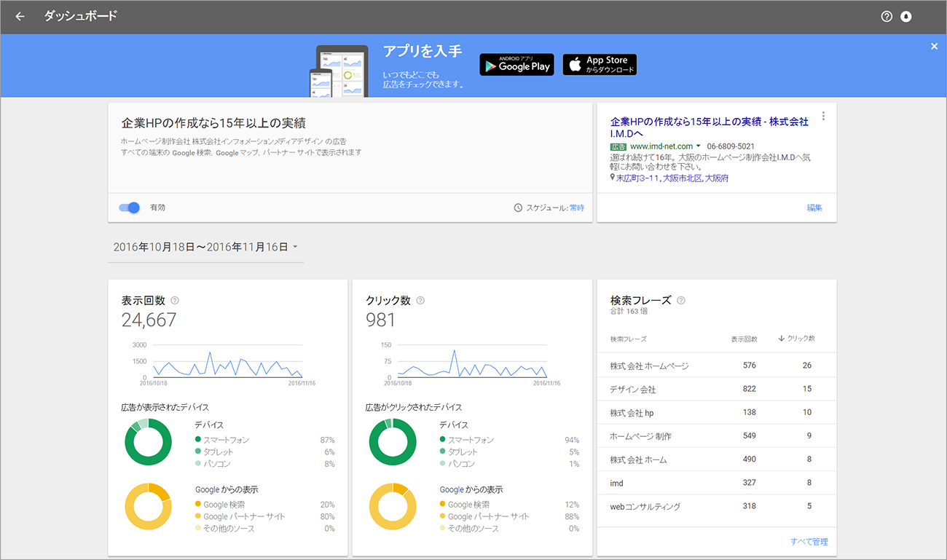Click the green device donut in clicks card
The image size is (947, 560).
[x=393, y=443]
